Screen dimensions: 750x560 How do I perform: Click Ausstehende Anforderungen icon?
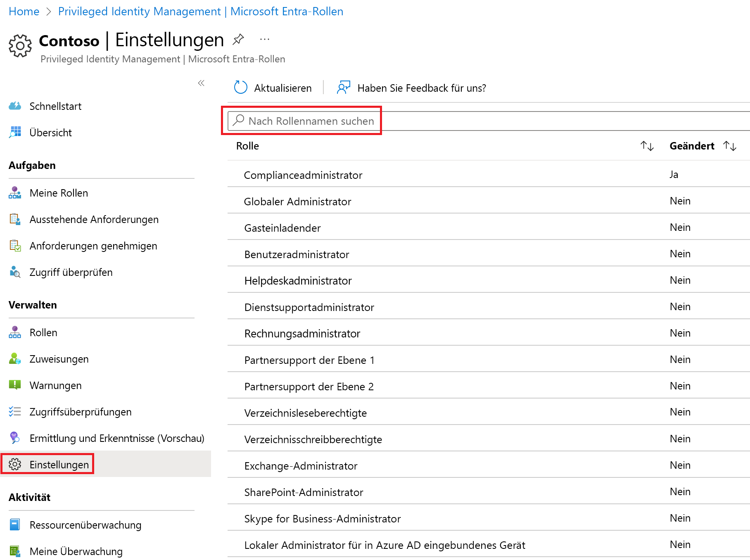15,219
